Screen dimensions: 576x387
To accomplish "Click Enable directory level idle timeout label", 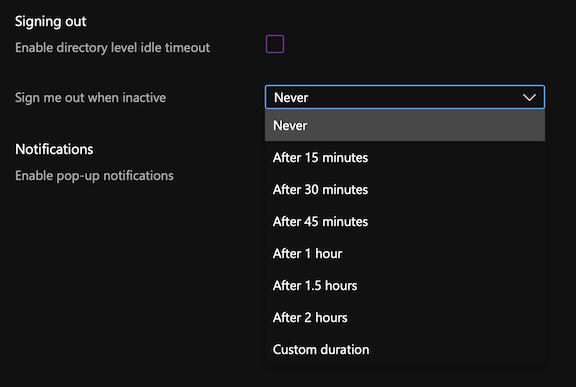I will coord(112,48).
